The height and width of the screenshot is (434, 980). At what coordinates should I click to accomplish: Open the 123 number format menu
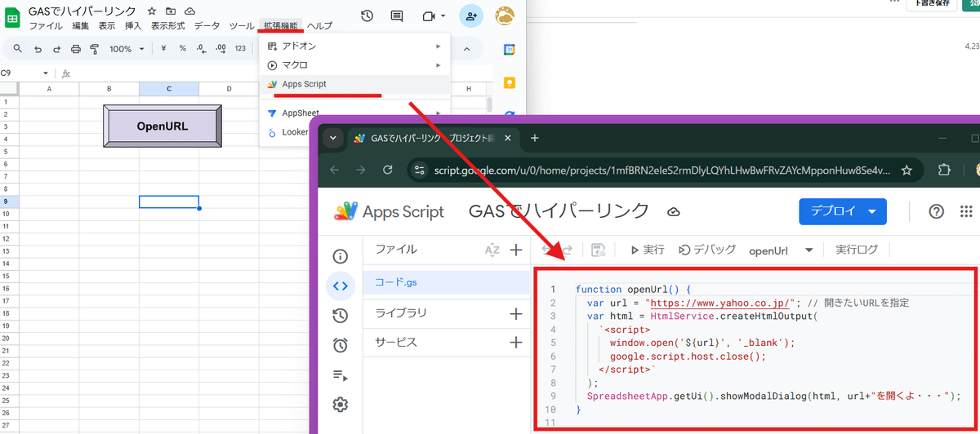(240, 49)
